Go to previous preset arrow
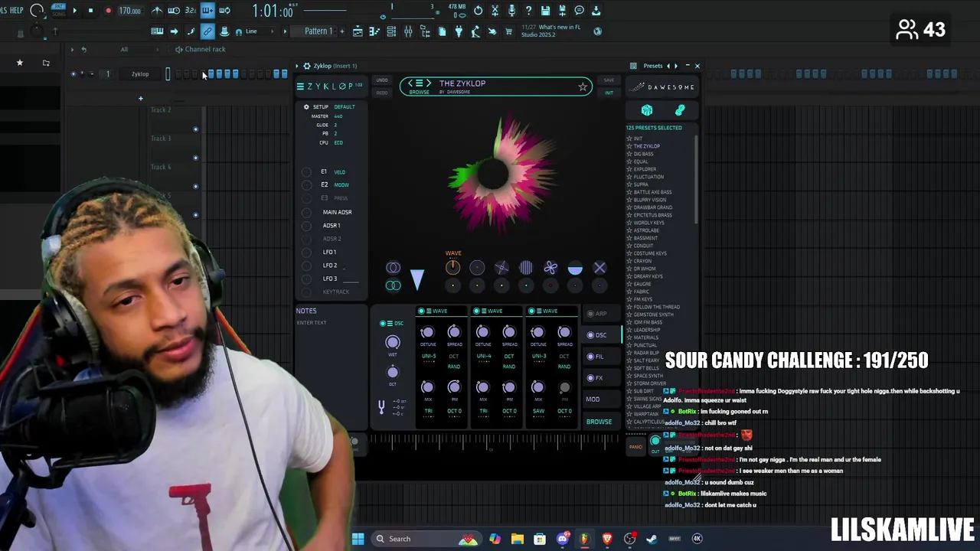 (x=410, y=83)
